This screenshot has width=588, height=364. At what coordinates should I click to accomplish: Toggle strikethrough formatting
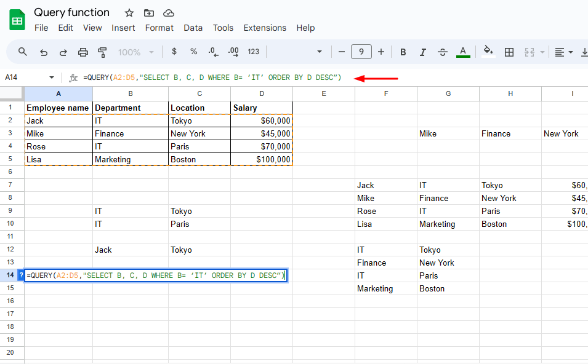pos(443,52)
